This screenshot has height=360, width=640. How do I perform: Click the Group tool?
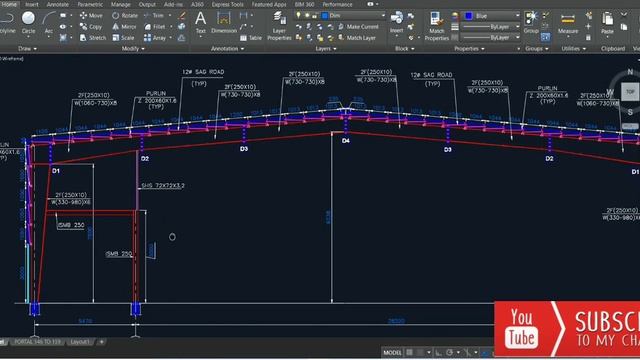(531, 22)
